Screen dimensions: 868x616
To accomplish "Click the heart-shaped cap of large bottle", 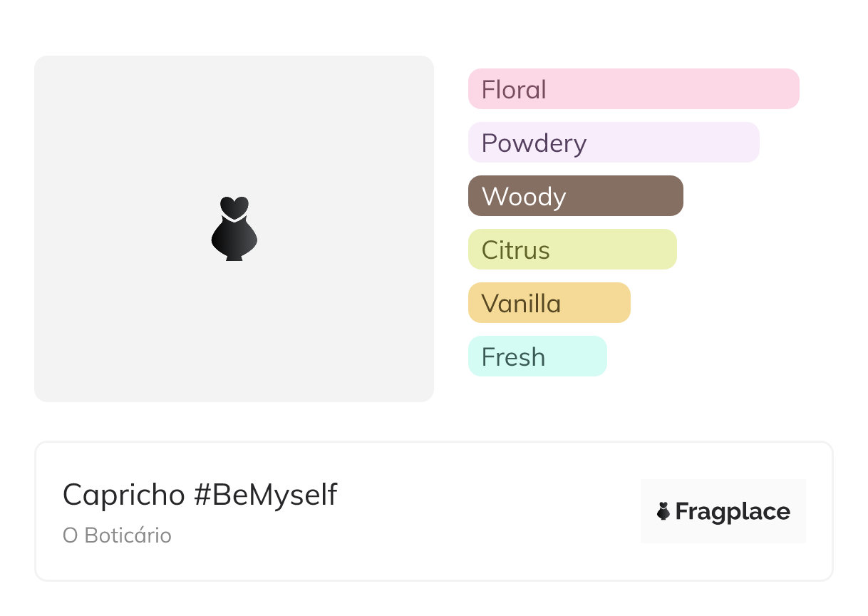I will pyautogui.click(x=234, y=207).
